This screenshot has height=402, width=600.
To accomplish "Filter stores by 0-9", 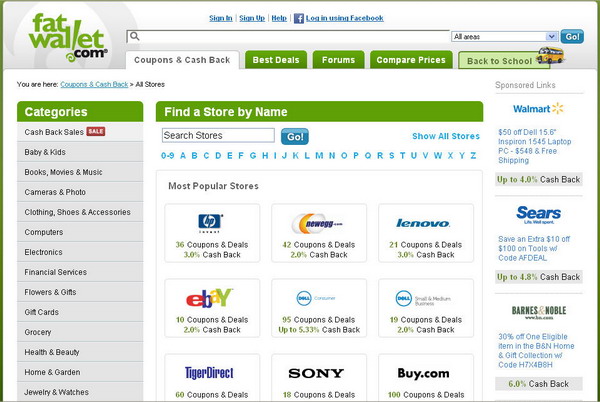I will (x=168, y=156).
